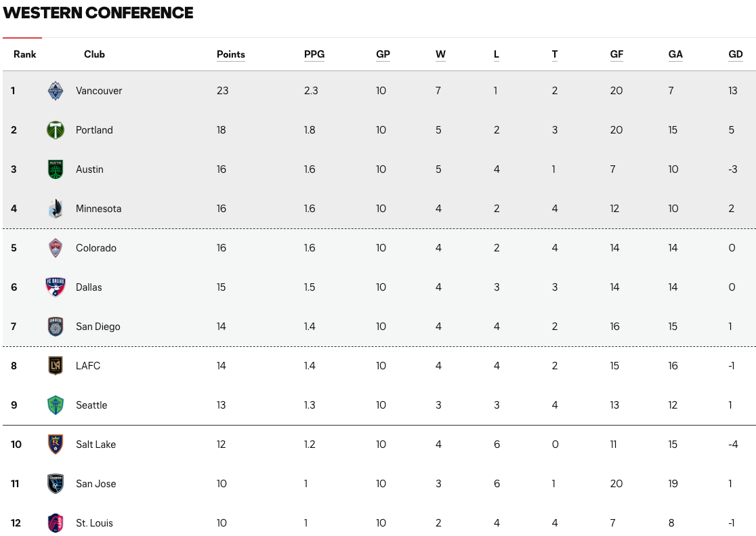Click the Portland Timbers logo

point(55,130)
